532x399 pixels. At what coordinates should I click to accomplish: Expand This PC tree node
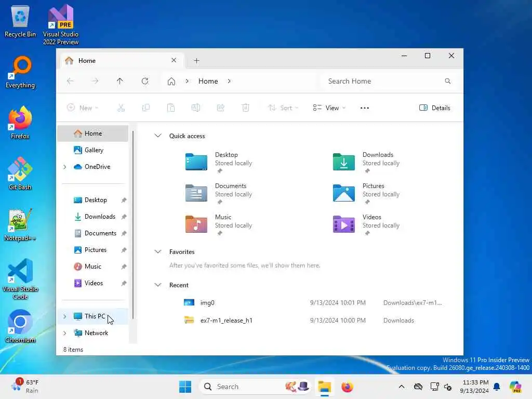tap(64, 316)
